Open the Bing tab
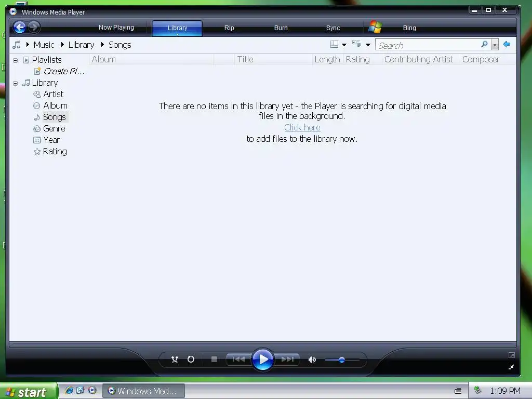 (x=409, y=28)
